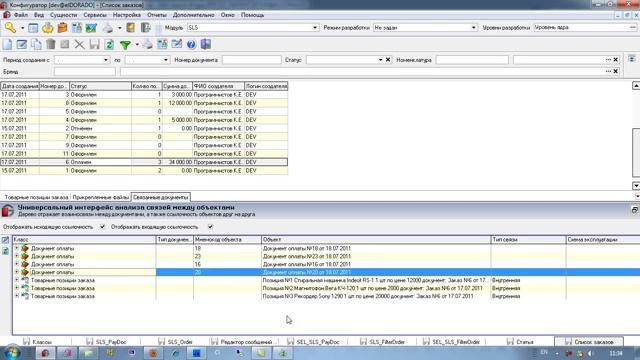Open the Сервисы menu
This screenshot has width=640, height=360.
pos(95,15)
